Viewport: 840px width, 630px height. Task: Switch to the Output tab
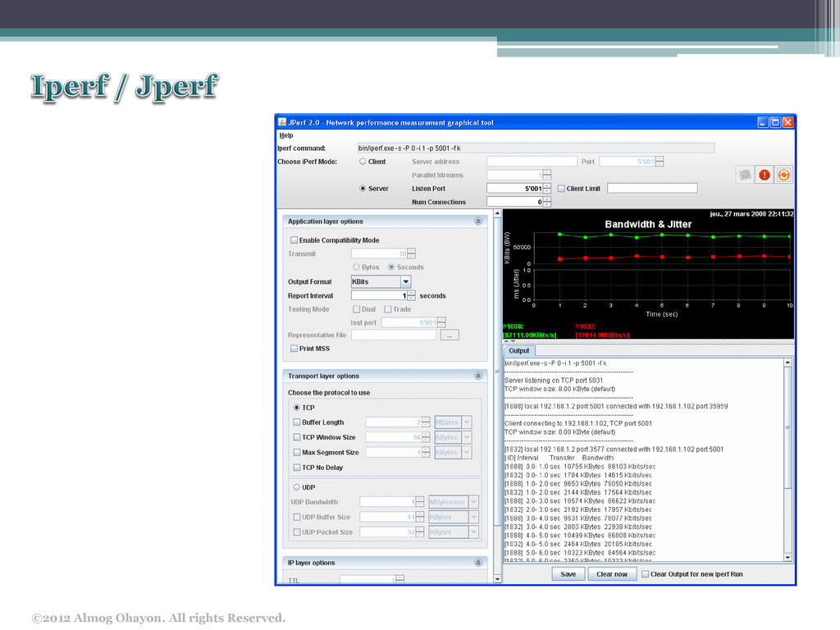point(518,351)
